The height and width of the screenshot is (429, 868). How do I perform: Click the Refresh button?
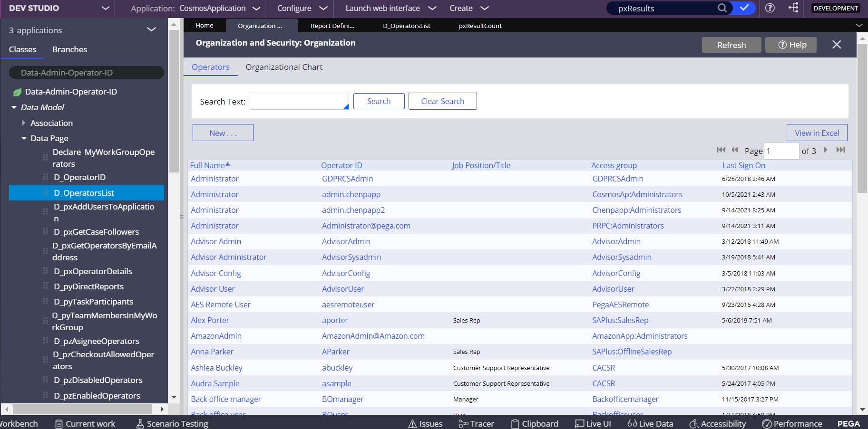731,45
